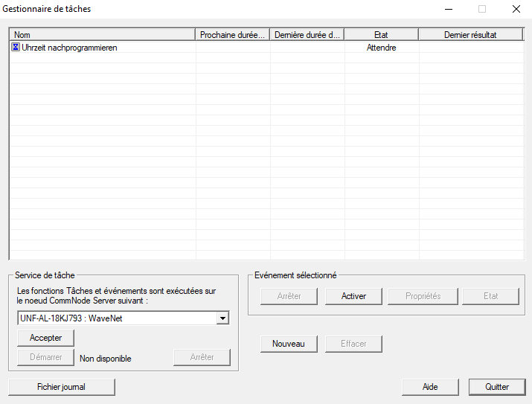Click the Prochaine durée column header

233,35
